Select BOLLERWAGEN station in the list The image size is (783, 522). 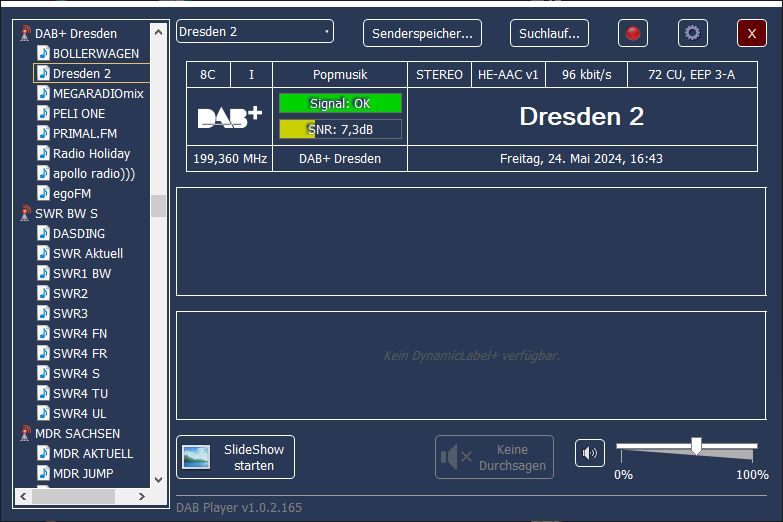[x=95, y=53]
